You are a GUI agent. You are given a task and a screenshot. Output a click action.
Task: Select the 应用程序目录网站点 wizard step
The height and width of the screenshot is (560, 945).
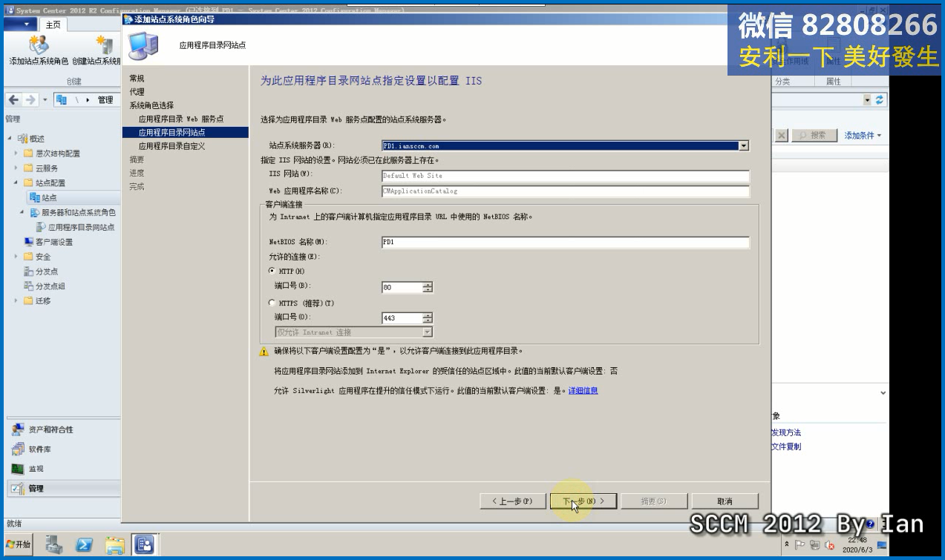(x=186, y=132)
